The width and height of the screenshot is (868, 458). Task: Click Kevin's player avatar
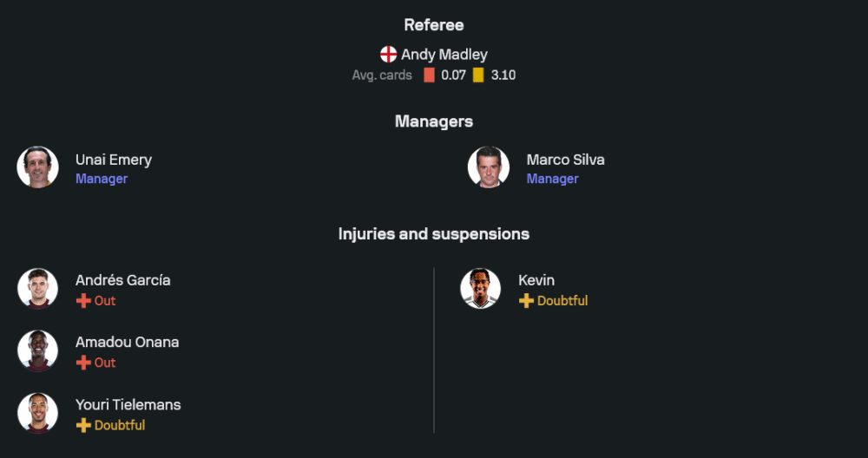pos(481,289)
